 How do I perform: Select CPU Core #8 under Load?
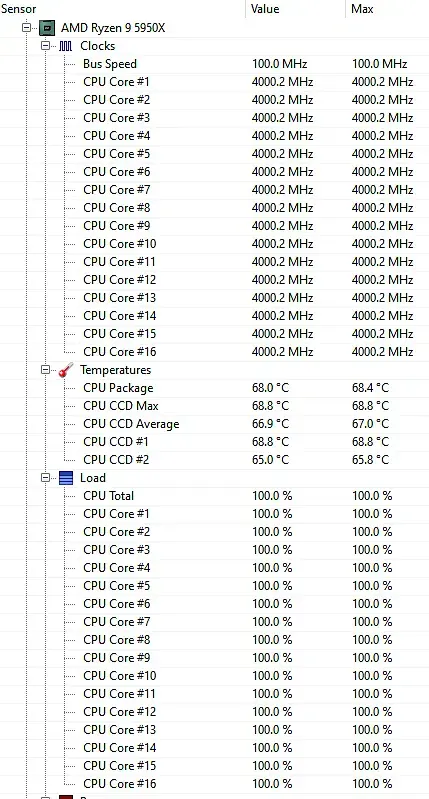(214, 640)
